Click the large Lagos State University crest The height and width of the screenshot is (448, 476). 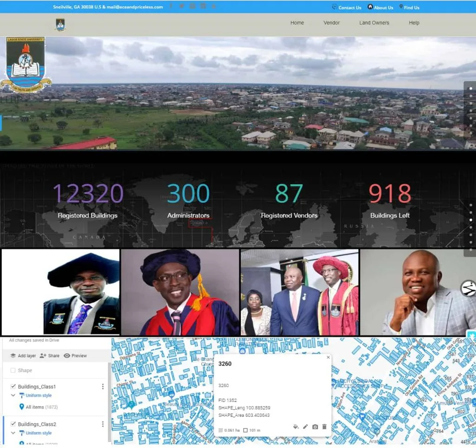[26, 65]
